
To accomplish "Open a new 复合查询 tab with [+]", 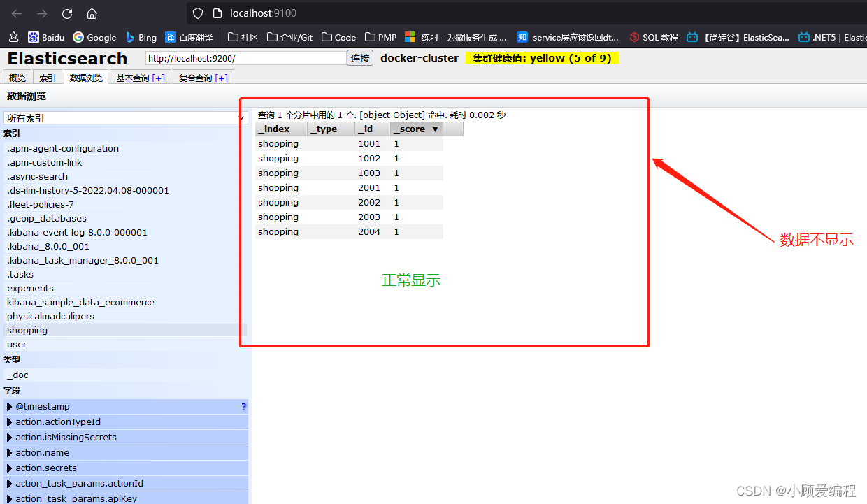I will (222, 78).
